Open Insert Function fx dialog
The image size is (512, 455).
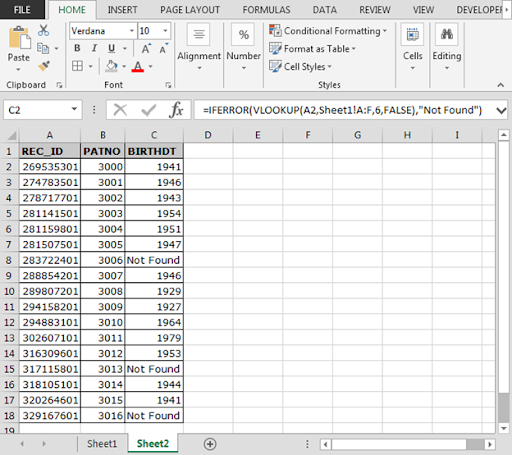click(176, 110)
